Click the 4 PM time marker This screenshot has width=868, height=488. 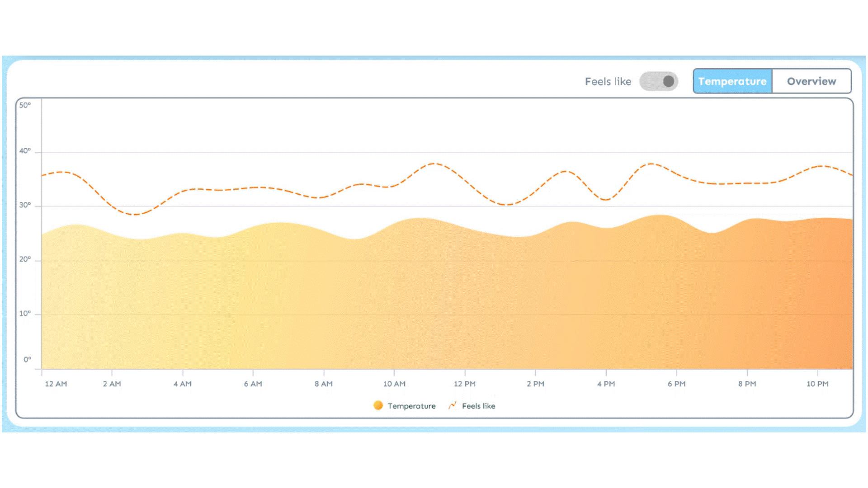[x=606, y=384]
